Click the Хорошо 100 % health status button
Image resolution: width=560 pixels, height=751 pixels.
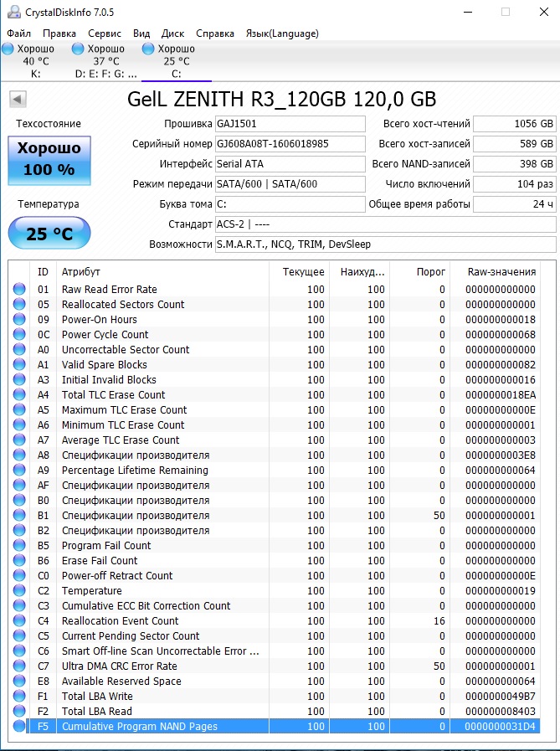click(49, 161)
